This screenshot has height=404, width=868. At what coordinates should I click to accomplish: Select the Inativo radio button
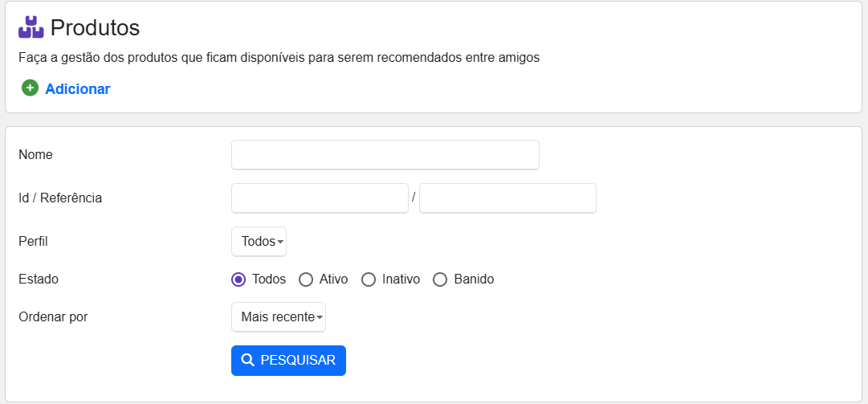point(369,280)
